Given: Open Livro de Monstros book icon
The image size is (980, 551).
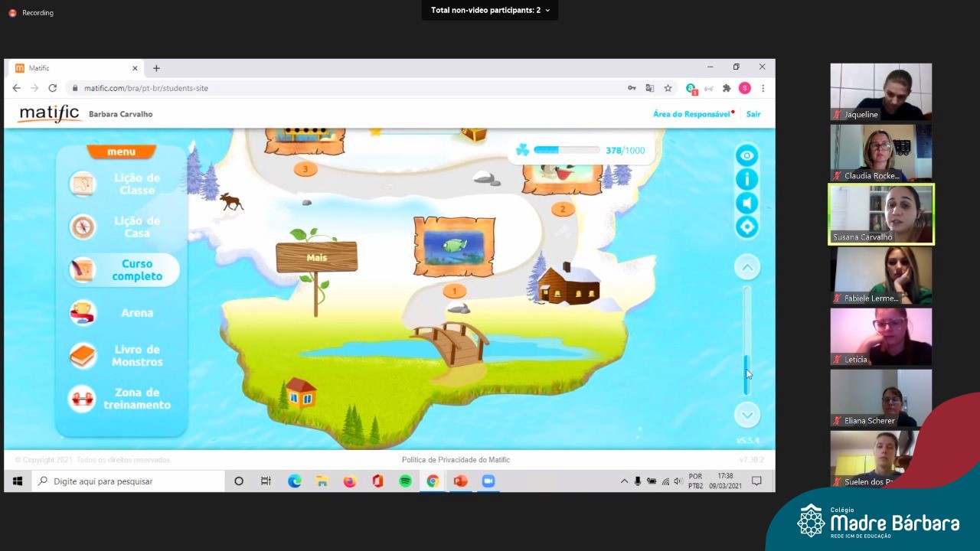Looking at the screenshot, I should tap(83, 356).
